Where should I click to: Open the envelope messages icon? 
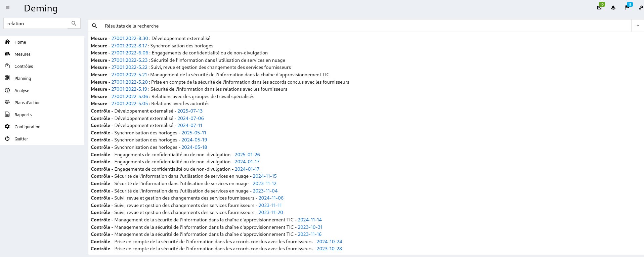click(599, 8)
